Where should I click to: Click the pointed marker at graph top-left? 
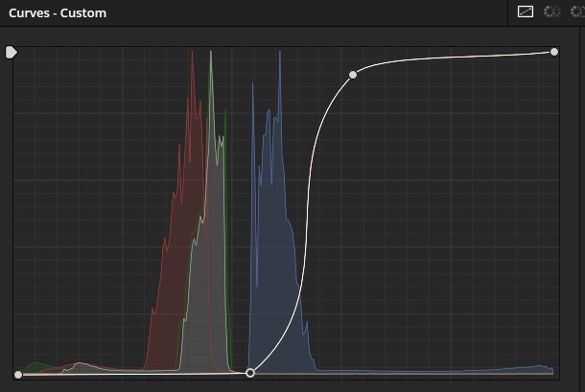[12, 53]
